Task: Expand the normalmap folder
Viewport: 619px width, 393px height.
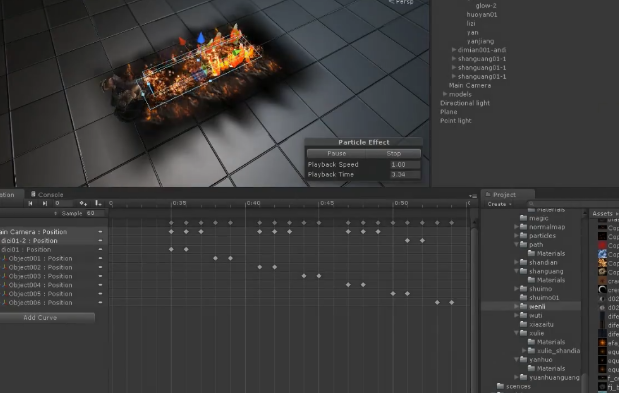Action: click(x=516, y=227)
